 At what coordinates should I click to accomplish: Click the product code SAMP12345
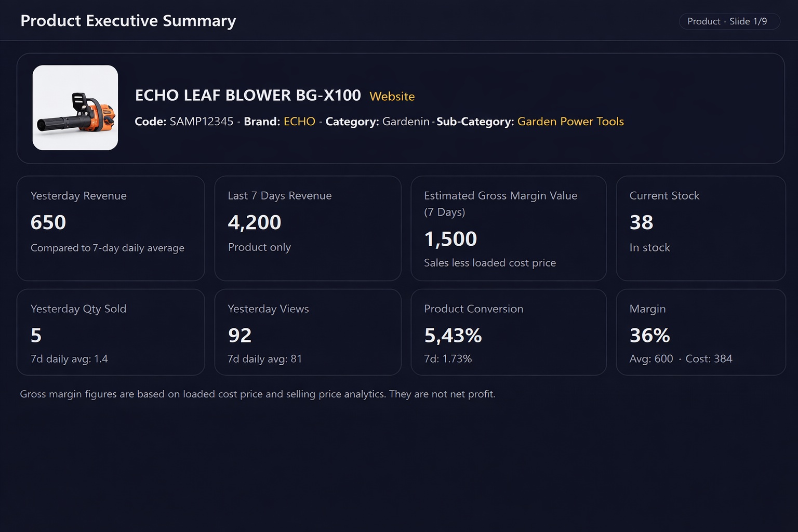tap(202, 122)
